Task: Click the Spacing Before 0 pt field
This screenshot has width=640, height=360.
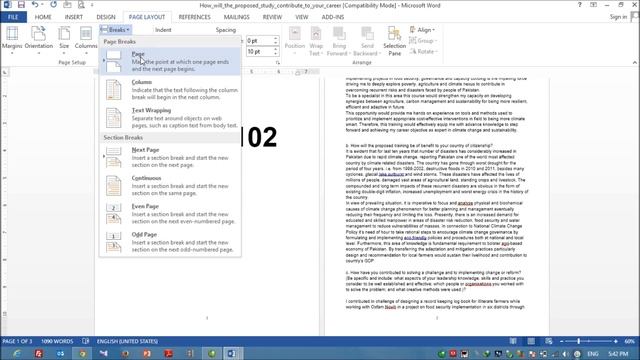Action: pos(259,41)
